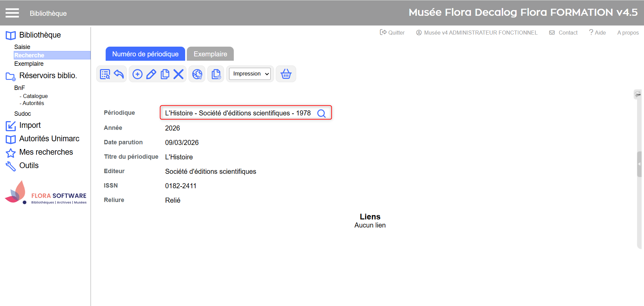
Task: Add a new record with plus icon
Action: tap(138, 74)
